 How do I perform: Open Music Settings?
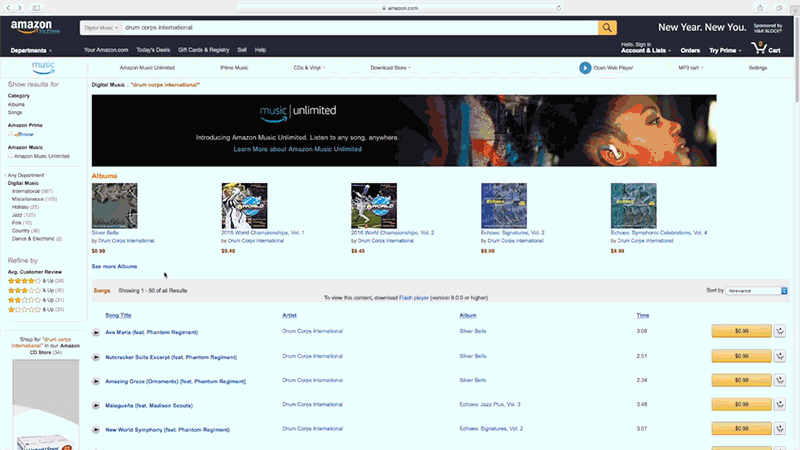tap(758, 68)
